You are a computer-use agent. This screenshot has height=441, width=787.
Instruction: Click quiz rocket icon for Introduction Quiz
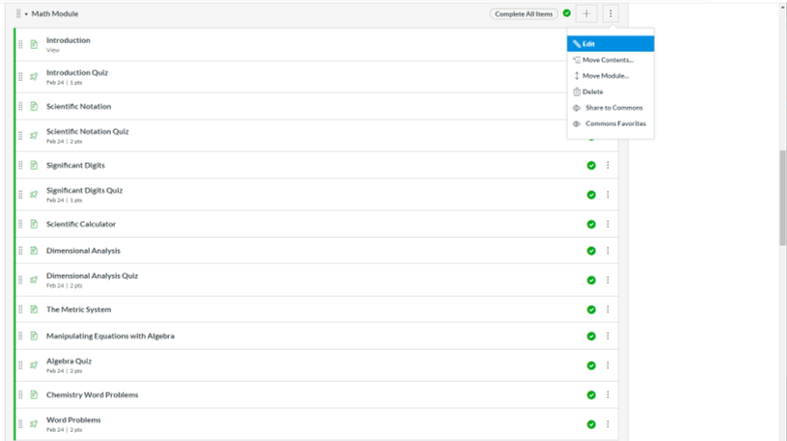pos(34,76)
